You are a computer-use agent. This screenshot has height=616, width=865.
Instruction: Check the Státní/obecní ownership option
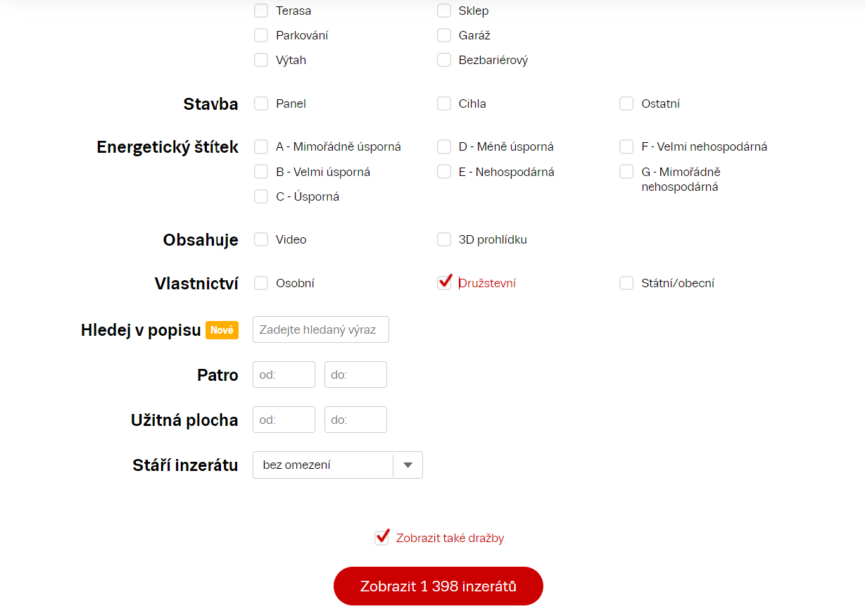(x=626, y=283)
